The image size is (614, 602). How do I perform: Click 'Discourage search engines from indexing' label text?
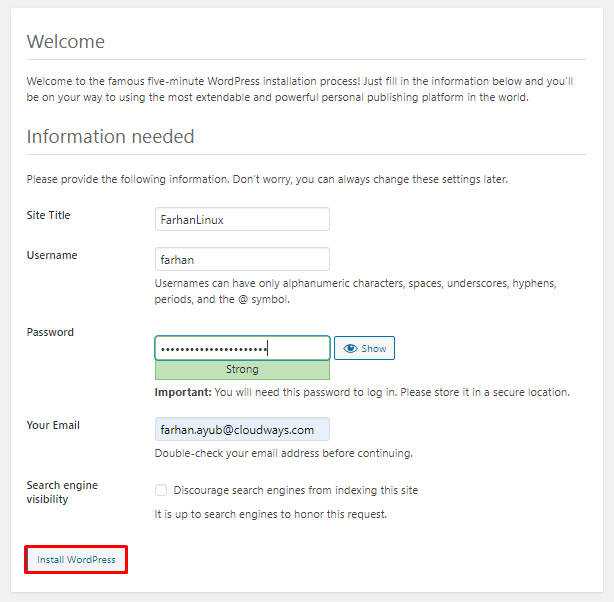coord(296,490)
